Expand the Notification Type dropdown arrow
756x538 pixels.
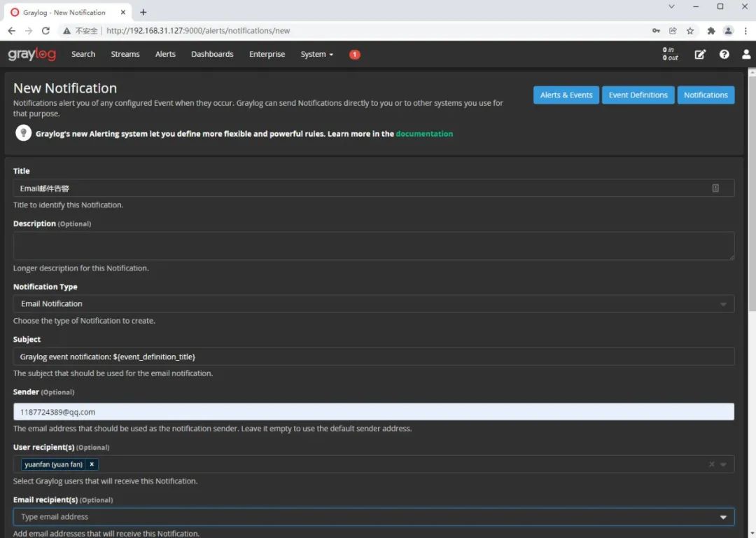pyautogui.click(x=723, y=304)
